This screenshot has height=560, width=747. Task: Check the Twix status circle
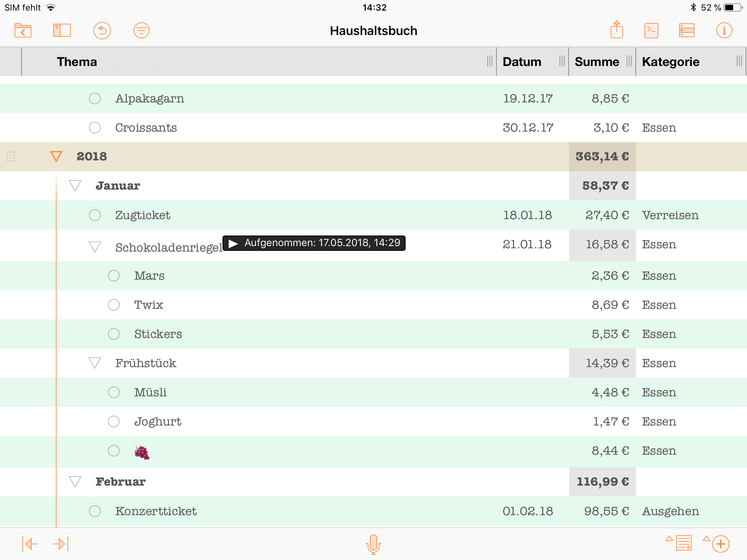(x=114, y=305)
